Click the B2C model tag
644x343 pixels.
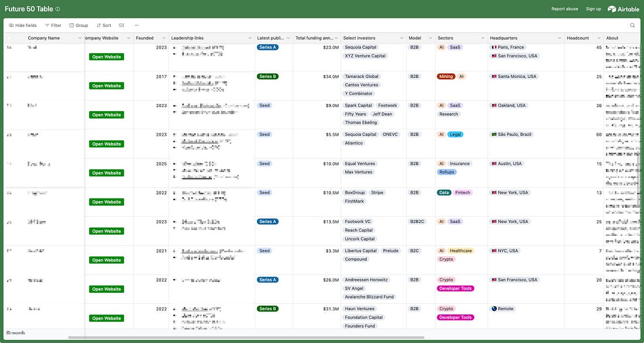415,251
